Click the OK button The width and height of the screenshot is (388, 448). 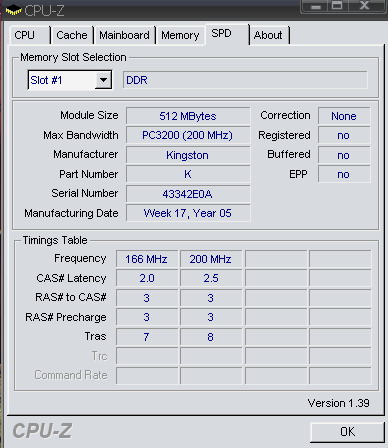(x=347, y=432)
